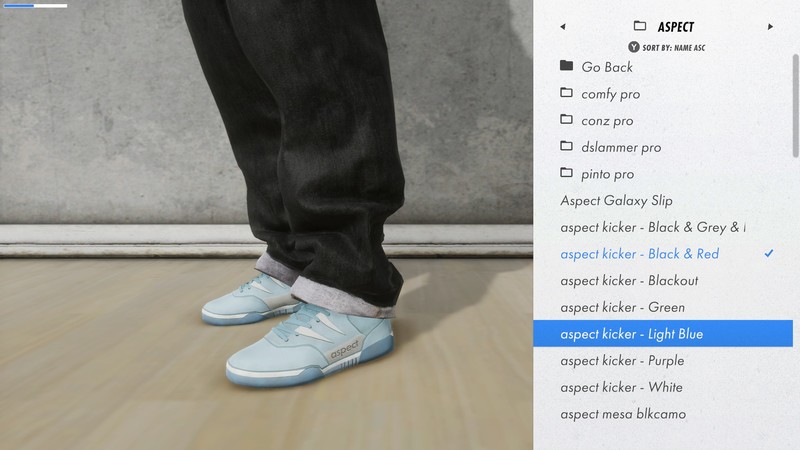Click the comfy pro folder icon

click(x=566, y=93)
